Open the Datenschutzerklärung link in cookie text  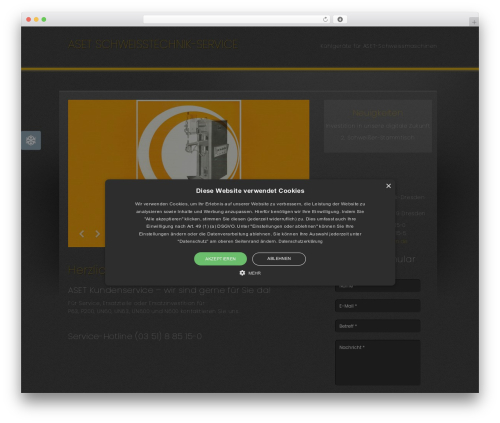[x=301, y=241]
